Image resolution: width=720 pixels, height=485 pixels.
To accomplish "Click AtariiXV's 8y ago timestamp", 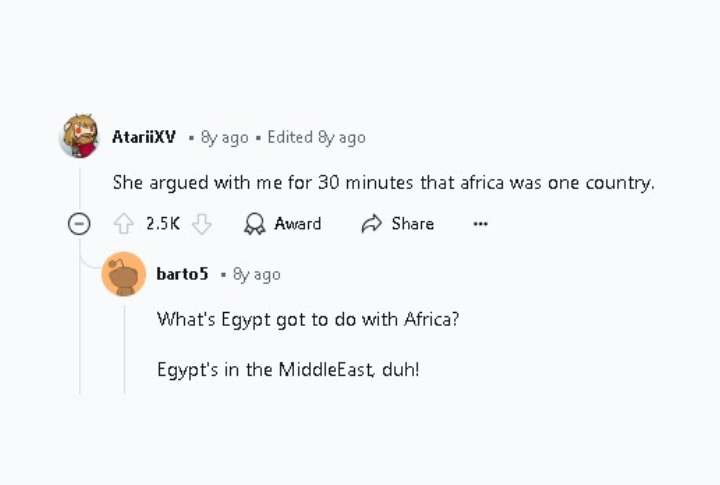I will (225, 137).
